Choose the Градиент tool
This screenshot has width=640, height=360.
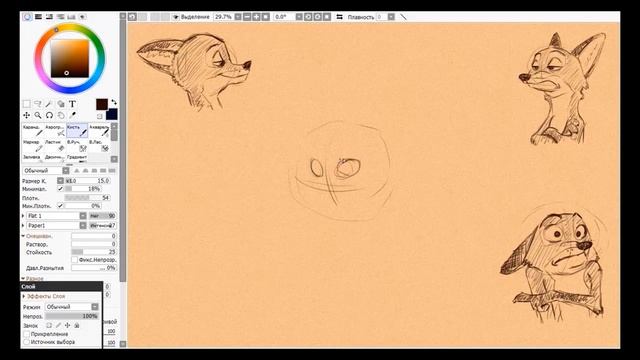77,158
